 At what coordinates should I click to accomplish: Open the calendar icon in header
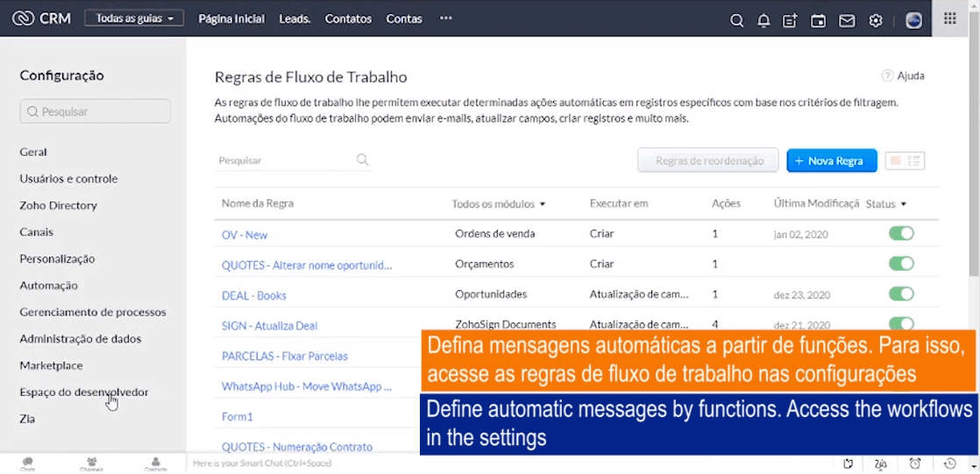point(819,21)
